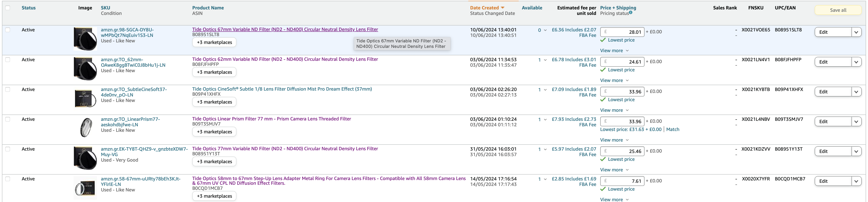Select checkbox for the 77mm Variable ND Filter row

coord(8,149)
